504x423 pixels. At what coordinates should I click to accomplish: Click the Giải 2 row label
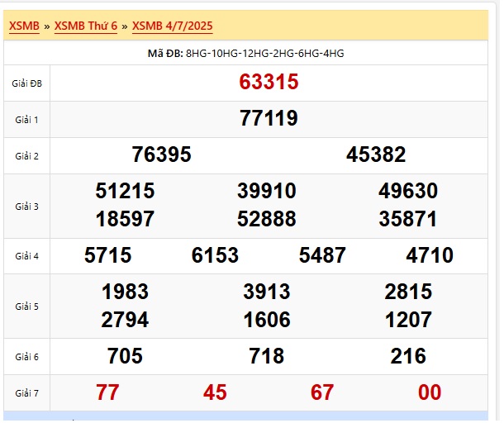click(x=27, y=156)
